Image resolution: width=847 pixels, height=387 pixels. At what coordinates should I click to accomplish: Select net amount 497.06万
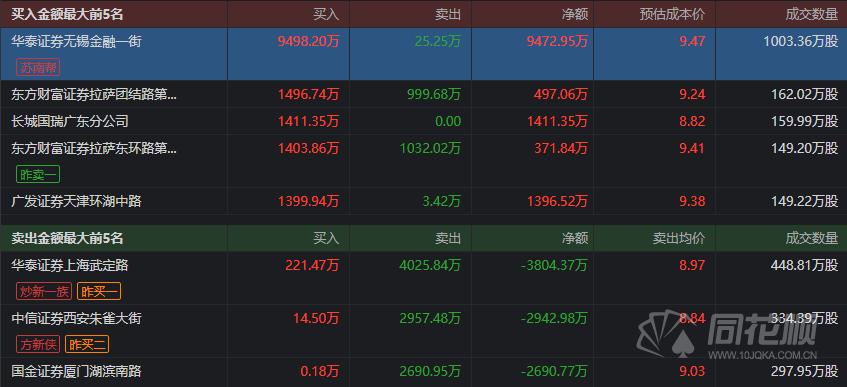click(560, 95)
